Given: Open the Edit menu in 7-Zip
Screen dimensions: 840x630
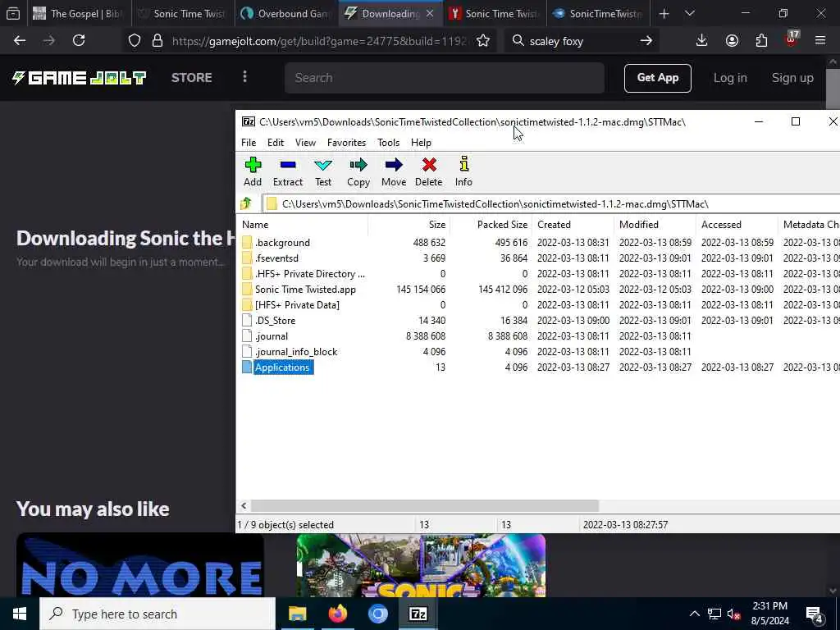Looking at the screenshot, I should 276,143.
